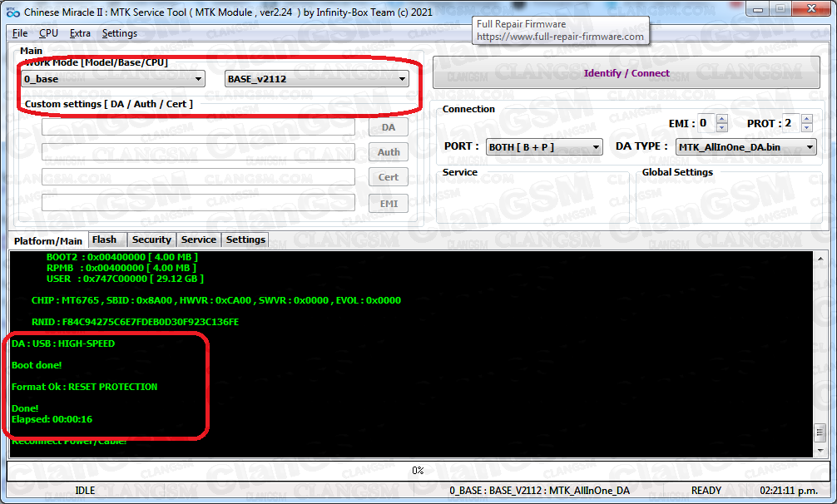This screenshot has width=837, height=504.
Task: Decrease the EMI value with down arrow
Action: click(x=721, y=128)
